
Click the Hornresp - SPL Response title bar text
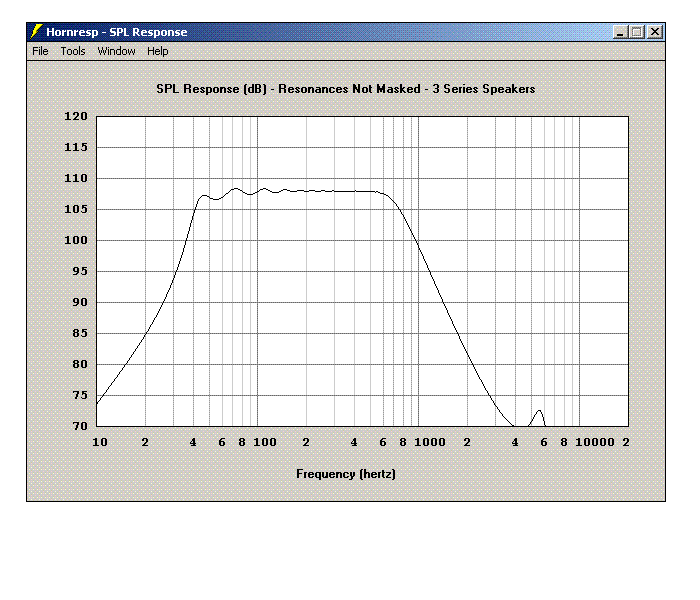point(117,32)
